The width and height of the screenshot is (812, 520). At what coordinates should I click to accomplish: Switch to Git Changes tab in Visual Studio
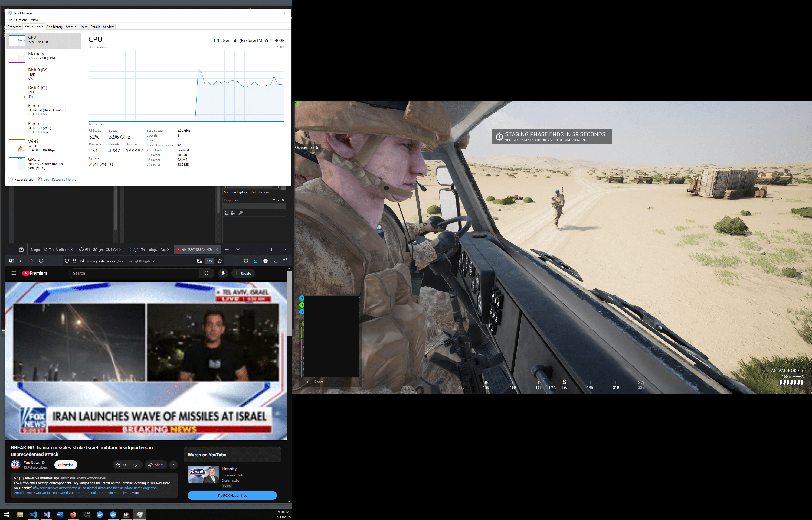260,192
